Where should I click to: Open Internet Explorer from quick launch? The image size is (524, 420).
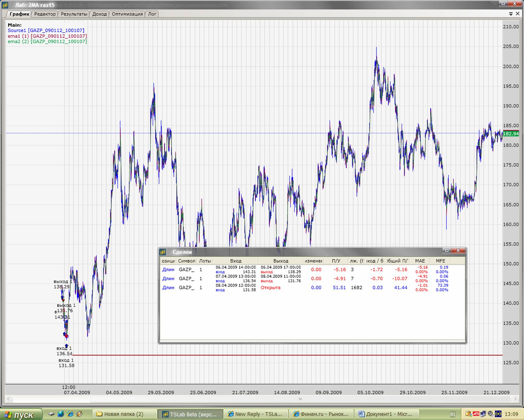point(70,414)
